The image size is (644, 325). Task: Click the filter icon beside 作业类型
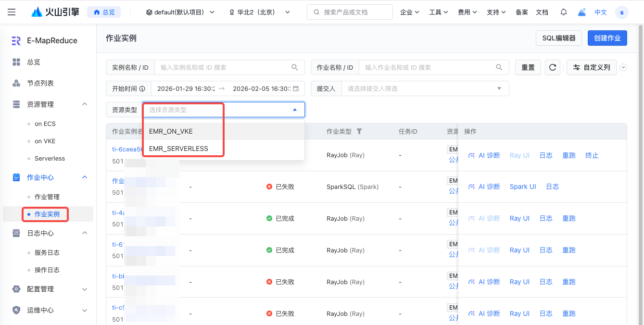pos(359,132)
